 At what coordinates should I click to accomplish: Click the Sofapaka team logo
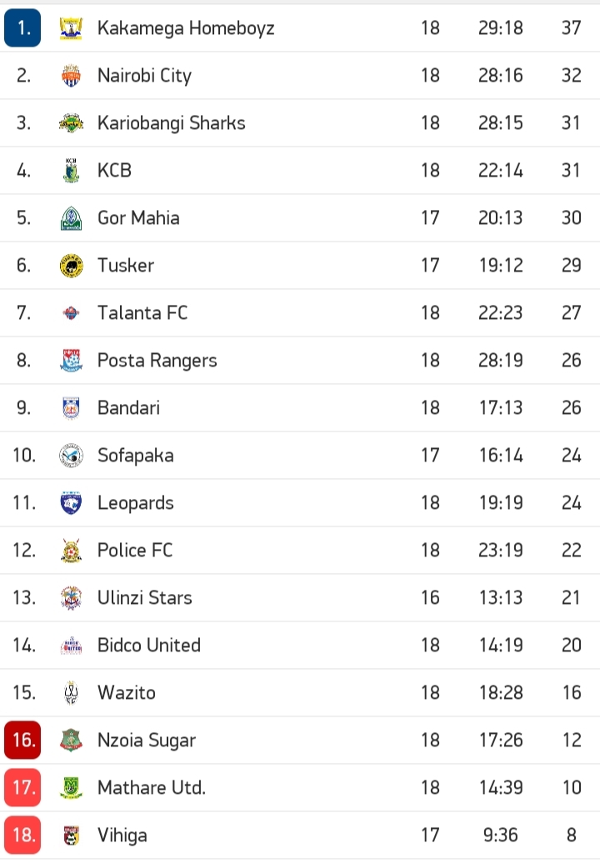pos(71,456)
